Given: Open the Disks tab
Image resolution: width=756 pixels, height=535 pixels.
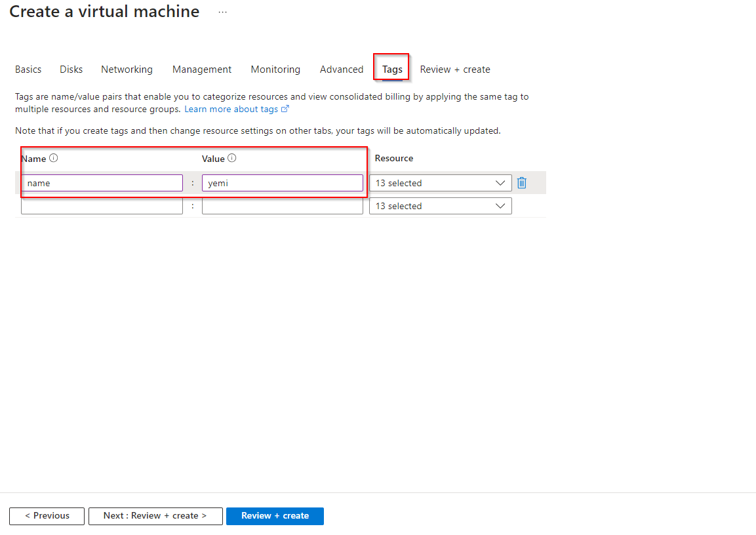Looking at the screenshot, I should pyautogui.click(x=71, y=69).
